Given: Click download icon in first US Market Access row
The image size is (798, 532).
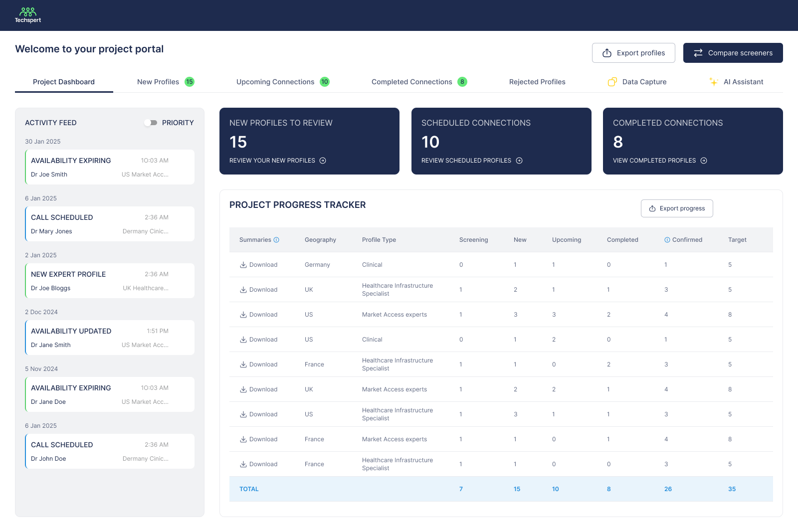Looking at the screenshot, I should (x=243, y=315).
